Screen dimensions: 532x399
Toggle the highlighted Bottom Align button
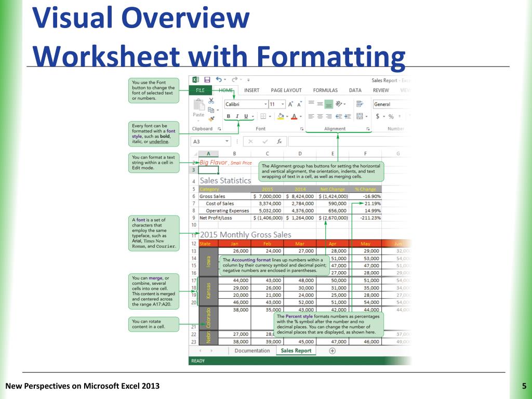(329, 104)
